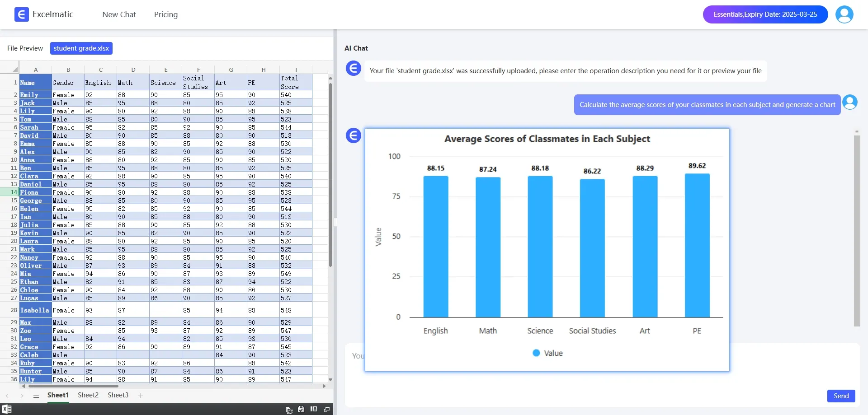Select all cells via corner triangle

coord(14,70)
